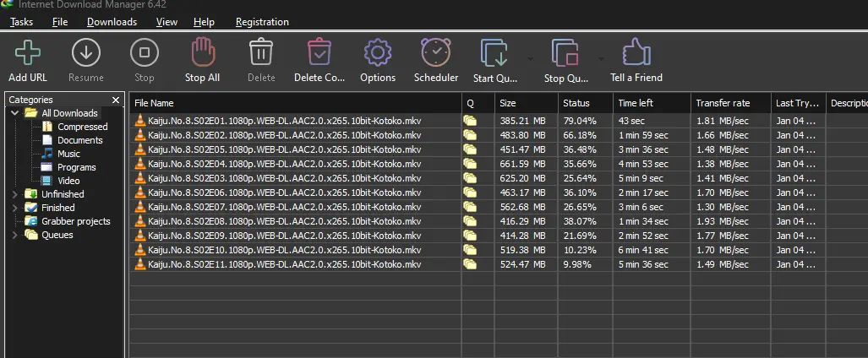Select the Kaiju.No.8.S02E06 file name

[x=285, y=193]
